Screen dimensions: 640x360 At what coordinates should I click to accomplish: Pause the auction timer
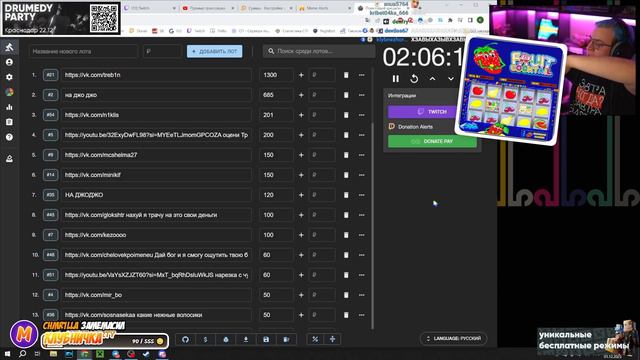pyautogui.click(x=396, y=79)
